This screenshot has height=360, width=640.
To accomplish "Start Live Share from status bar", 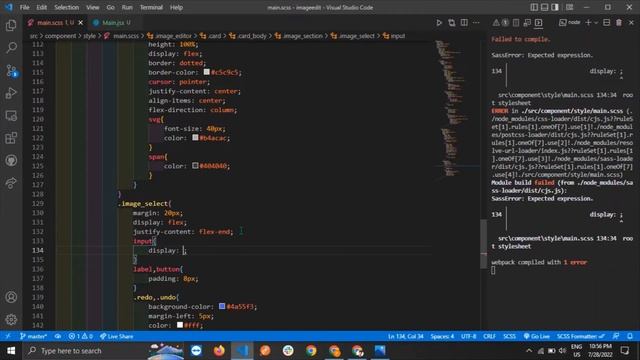I will click(x=117, y=336).
